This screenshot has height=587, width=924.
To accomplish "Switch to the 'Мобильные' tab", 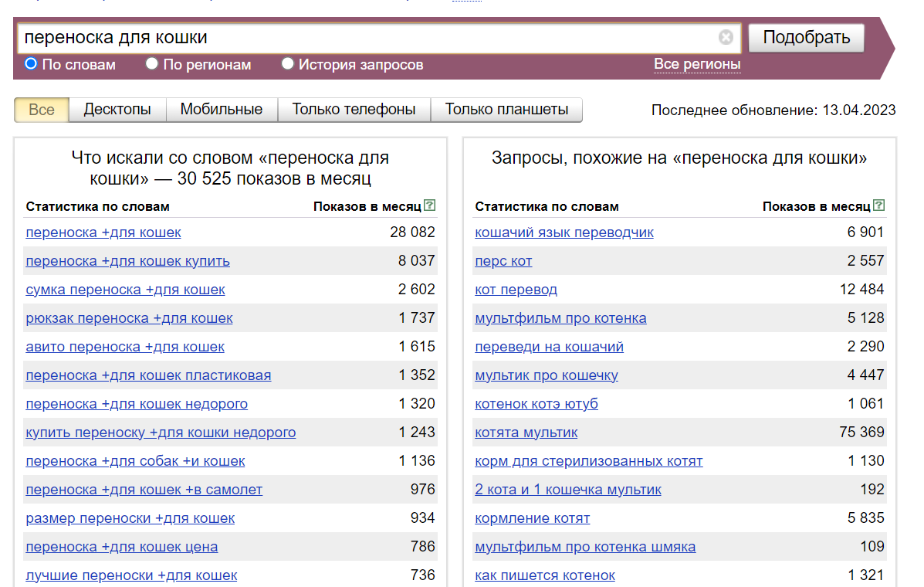I will pyautogui.click(x=222, y=110).
